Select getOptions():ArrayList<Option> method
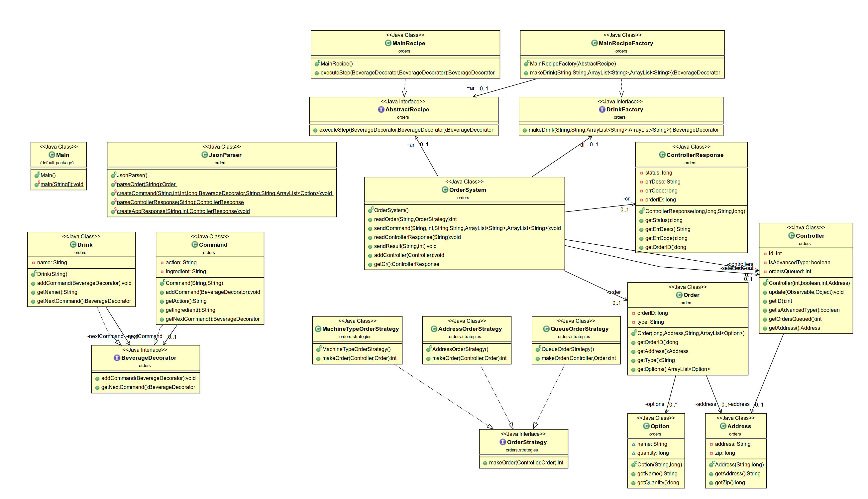This screenshot has height=499, width=868. (674, 369)
